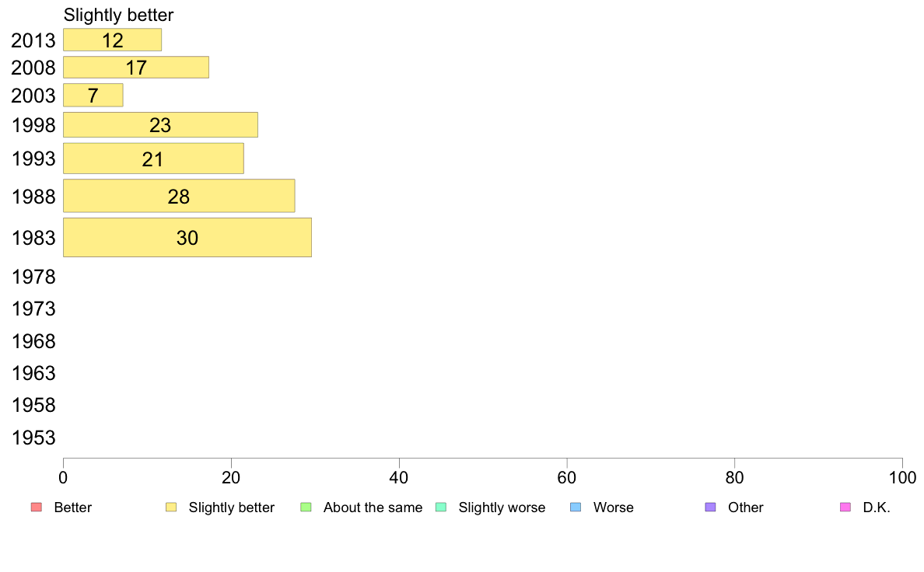The image size is (924, 572).
Task: Select the 2013 bar showing 12
Action: [113, 40]
